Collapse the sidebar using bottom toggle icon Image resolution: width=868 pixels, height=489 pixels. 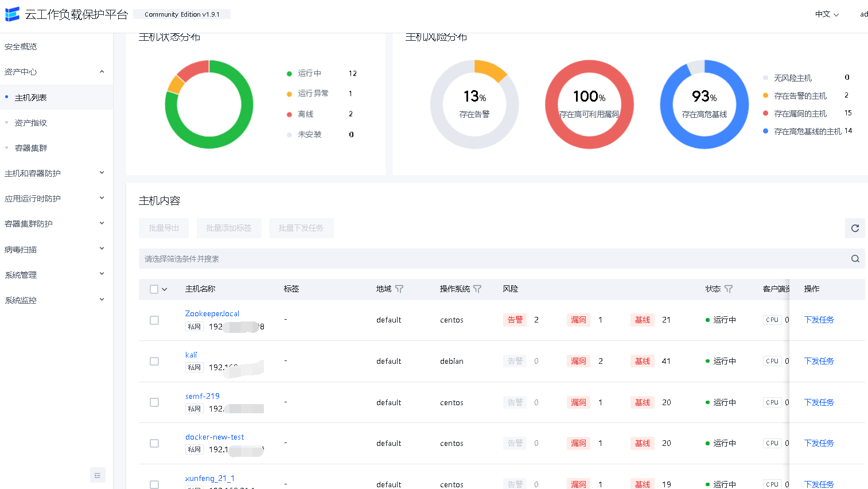pyautogui.click(x=98, y=475)
